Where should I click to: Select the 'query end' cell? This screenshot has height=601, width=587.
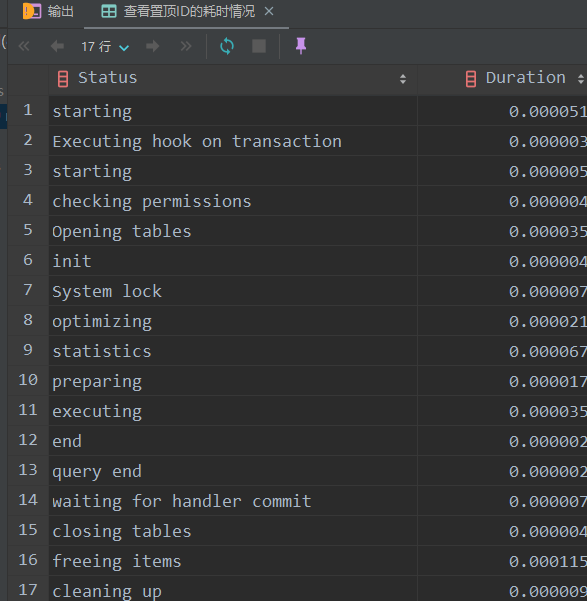[233, 471]
